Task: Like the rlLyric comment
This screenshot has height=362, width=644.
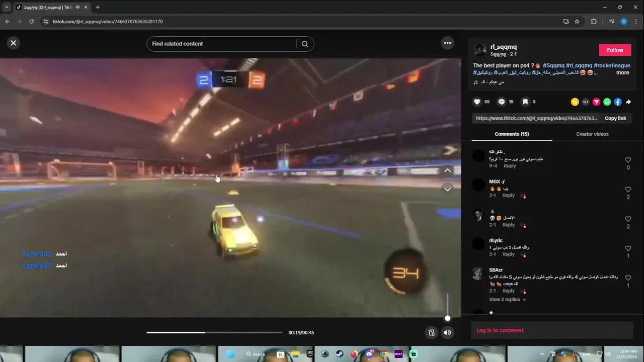Action: pyautogui.click(x=628, y=248)
